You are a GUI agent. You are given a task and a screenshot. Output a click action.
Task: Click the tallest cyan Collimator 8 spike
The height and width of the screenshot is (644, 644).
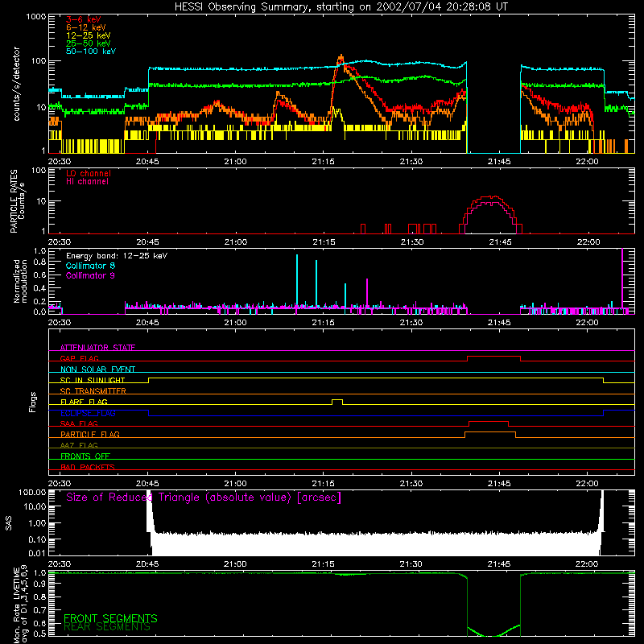click(297, 281)
